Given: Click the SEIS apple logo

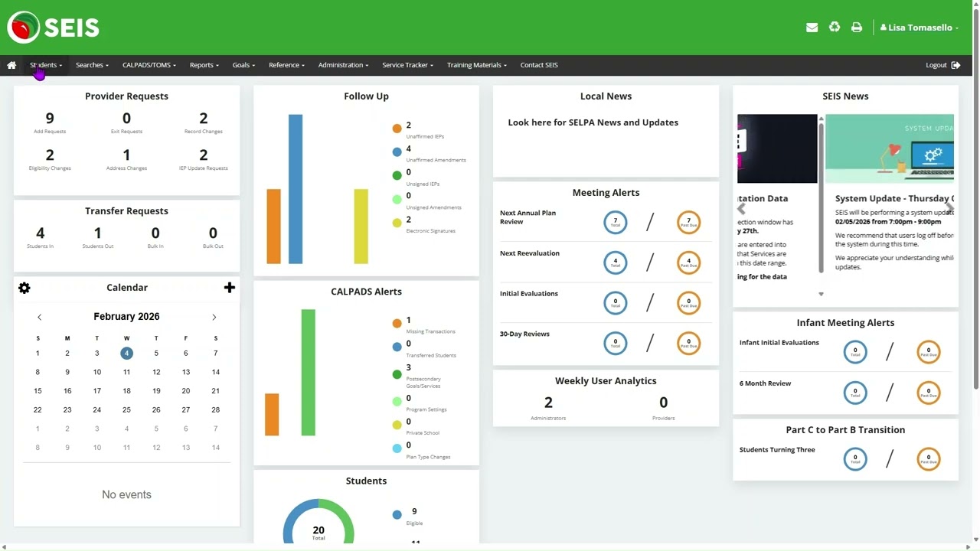Looking at the screenshot, I should (24, 28).
